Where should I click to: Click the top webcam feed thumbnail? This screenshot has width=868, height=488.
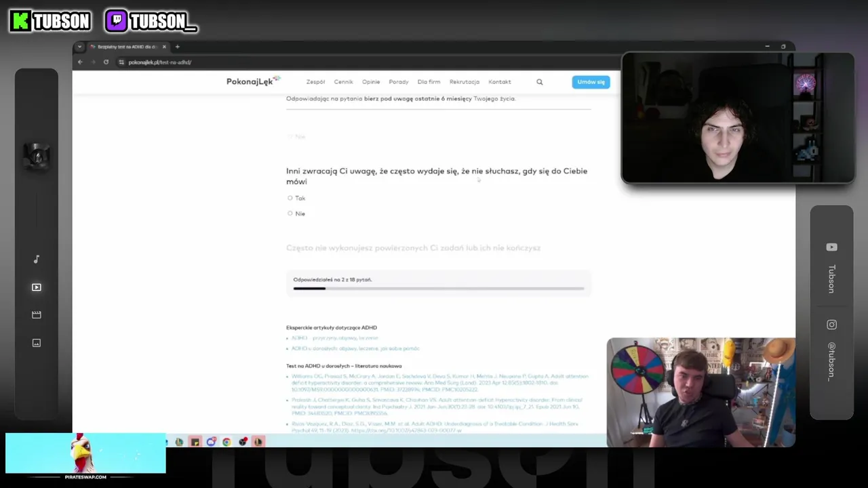pos(738,117)
